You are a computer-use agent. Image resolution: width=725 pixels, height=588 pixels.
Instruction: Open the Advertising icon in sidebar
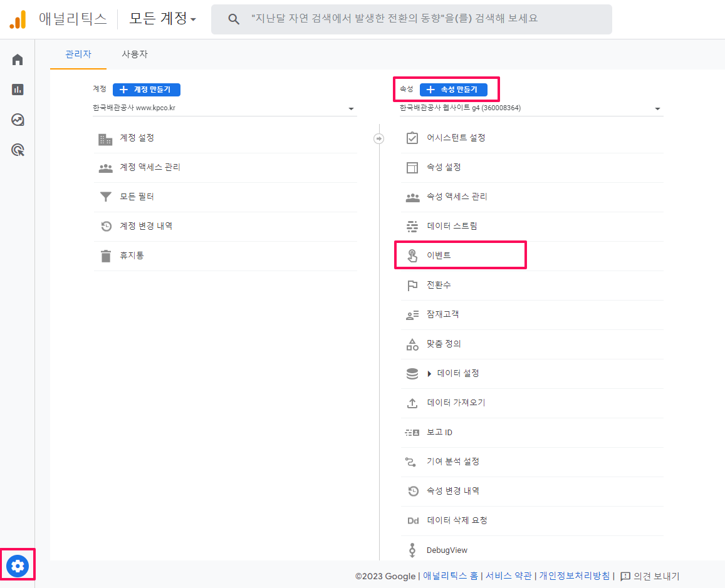[18, 150]
